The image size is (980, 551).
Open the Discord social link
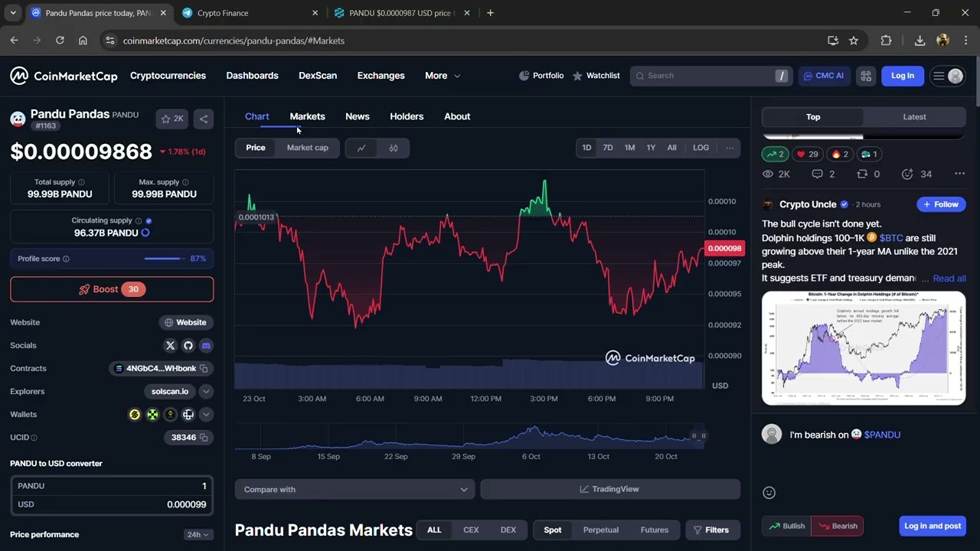(x=206, y=345)
